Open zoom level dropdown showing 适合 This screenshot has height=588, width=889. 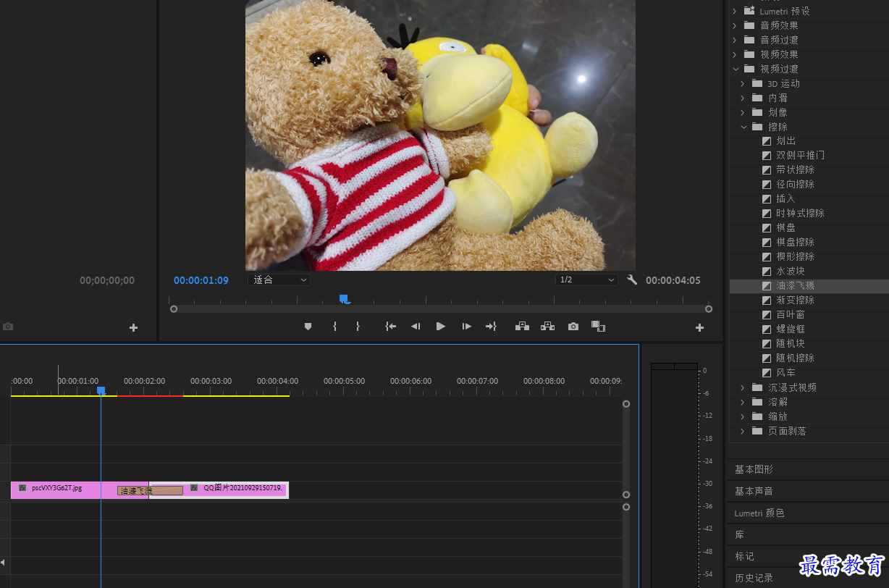coord(279,280)
